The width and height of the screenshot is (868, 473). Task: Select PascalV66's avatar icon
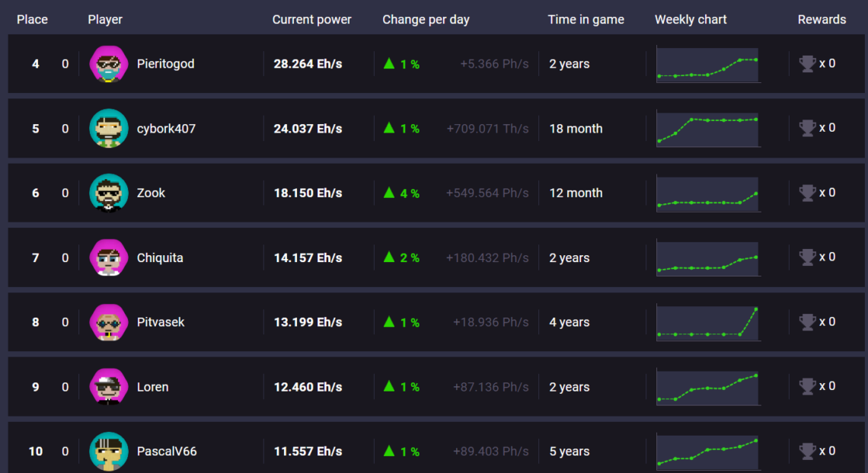click(x=108, y=452)
